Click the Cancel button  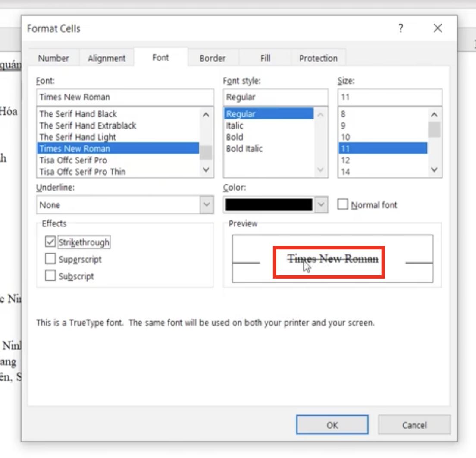point(414,425)
